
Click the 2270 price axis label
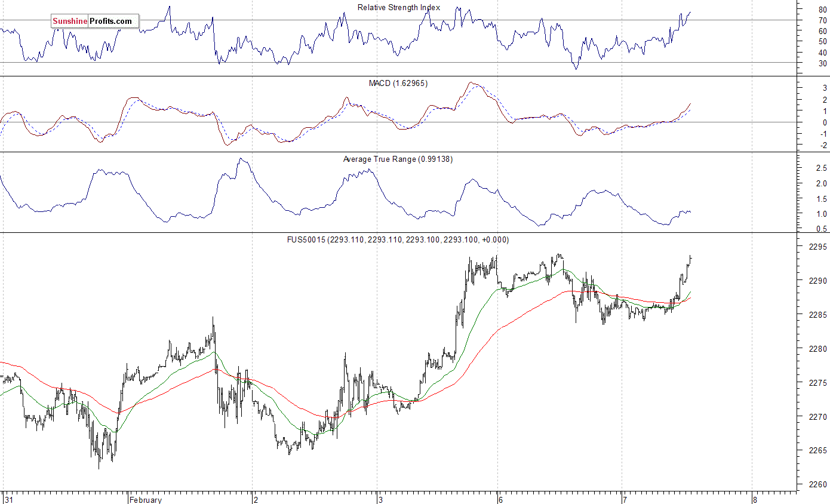pos(818,417)
